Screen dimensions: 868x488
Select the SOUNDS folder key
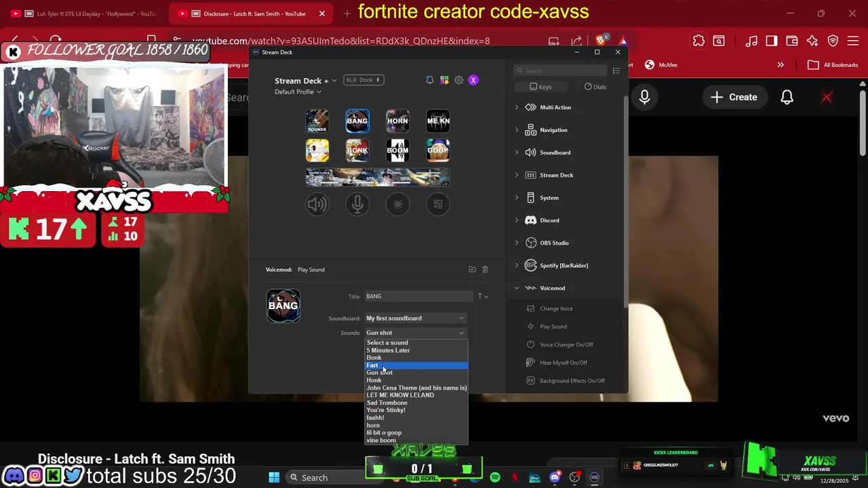(317, 121)
